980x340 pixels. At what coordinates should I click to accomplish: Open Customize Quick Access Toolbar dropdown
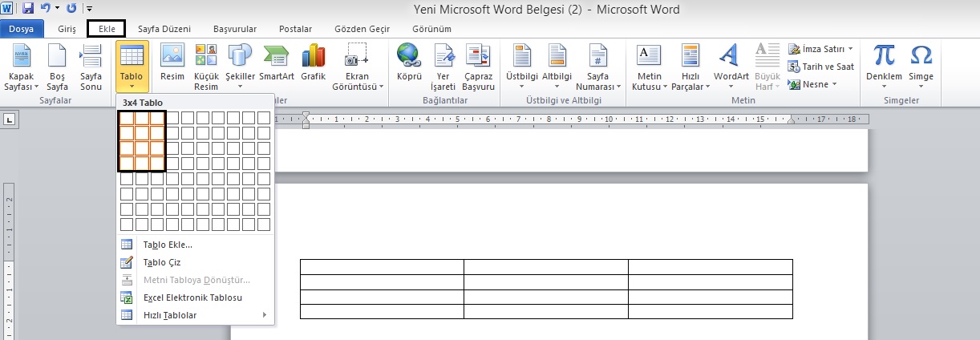pyautogui.click(x=90, y=10)
